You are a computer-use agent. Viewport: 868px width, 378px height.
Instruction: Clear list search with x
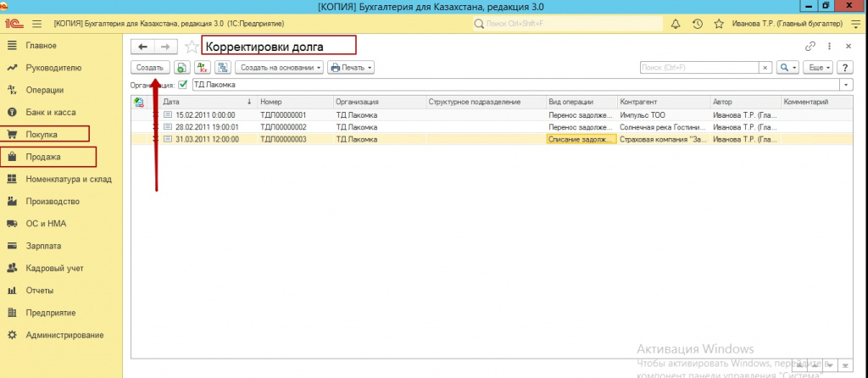pos(765,68)
